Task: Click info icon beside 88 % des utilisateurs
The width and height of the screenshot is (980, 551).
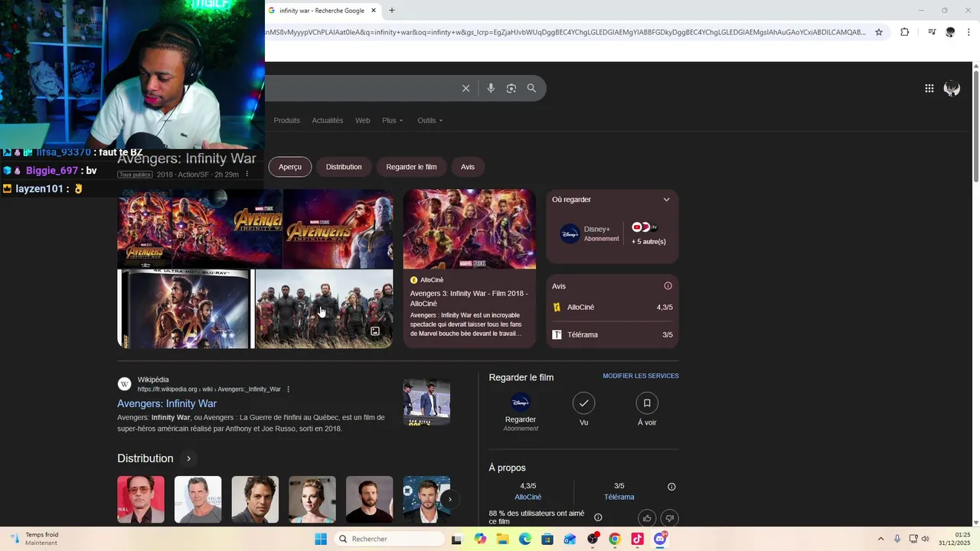Action: [598, 517]
